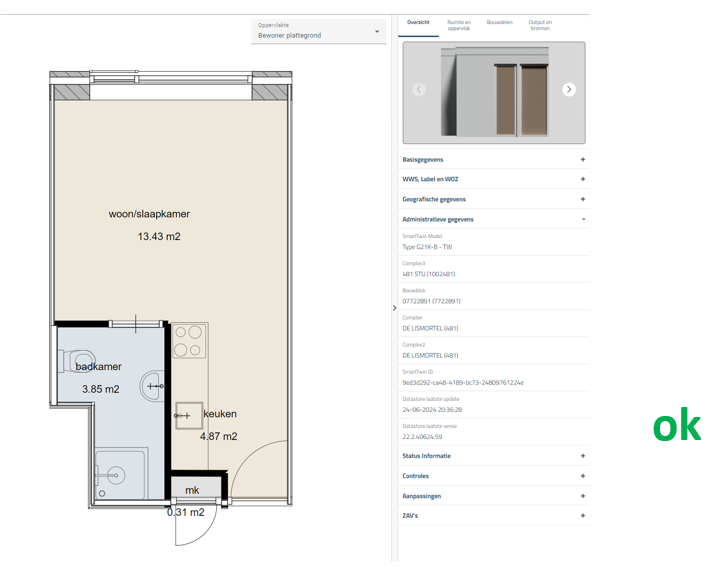The width and height of the screenshot is (718, 575).
Task: Open the Bouwdelen tab
Action: (499, 22)
